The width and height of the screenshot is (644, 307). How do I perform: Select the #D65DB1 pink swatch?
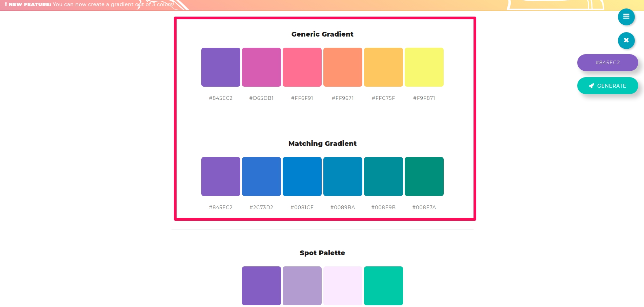pyautogui.click(x=261, y=67)
